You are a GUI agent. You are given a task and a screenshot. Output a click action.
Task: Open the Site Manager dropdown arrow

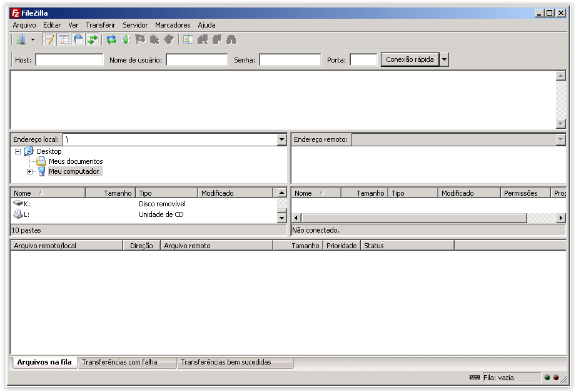(33, 39)
